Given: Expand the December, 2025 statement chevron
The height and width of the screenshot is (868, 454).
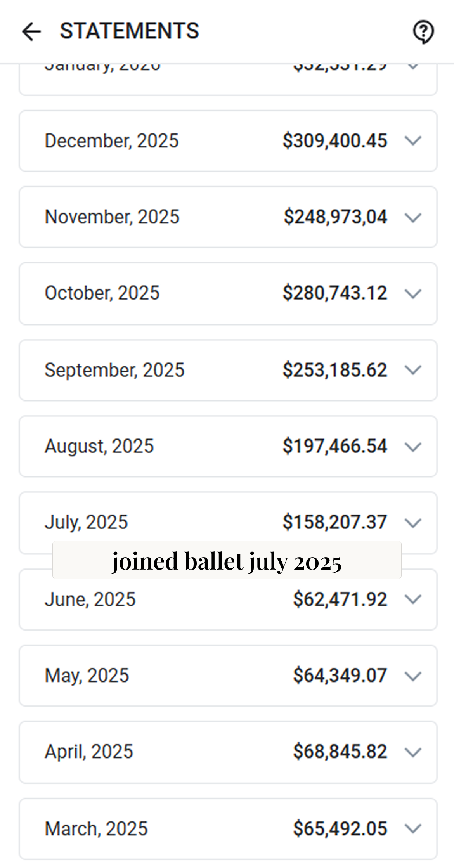Looking at the screenshot, I should [x=413, y=140].
